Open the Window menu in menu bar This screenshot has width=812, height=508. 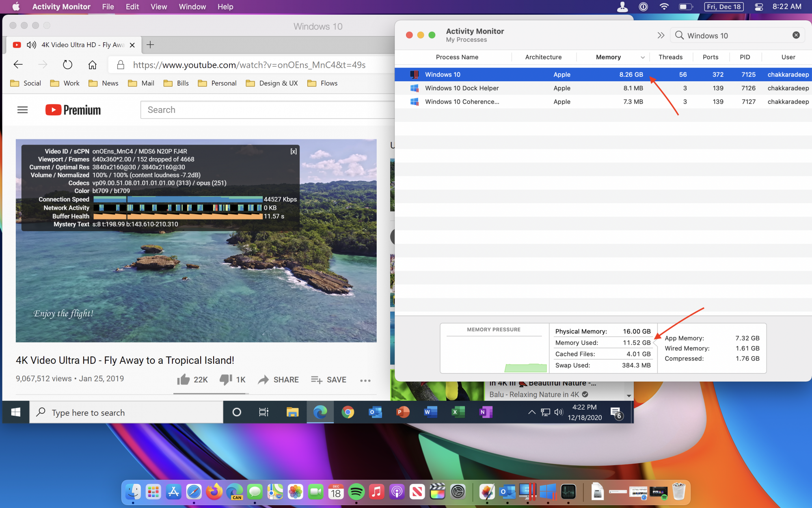192,7
